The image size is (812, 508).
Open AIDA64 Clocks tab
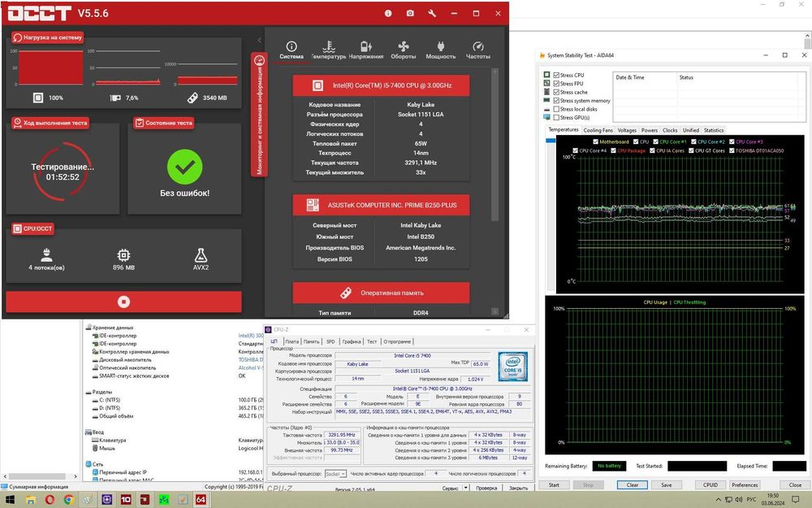tap(670, 130)
